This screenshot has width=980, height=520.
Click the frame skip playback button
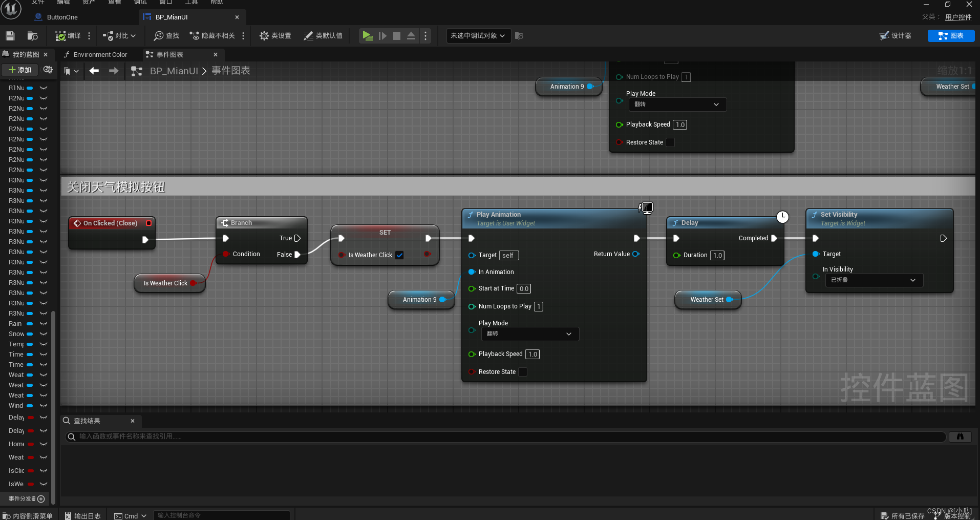tap(382, 36)
